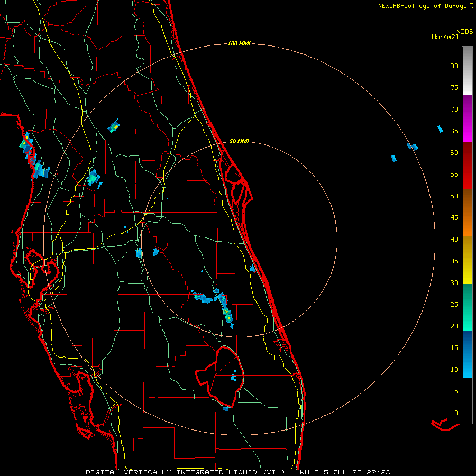The width and height of the screenshot is (476, 476).
Task: Click the 15 value on the VIL scale
Action: 454,348
